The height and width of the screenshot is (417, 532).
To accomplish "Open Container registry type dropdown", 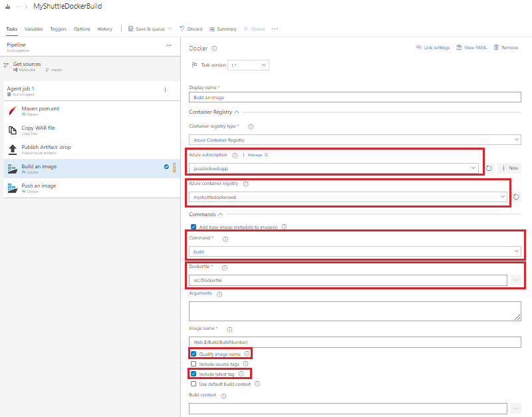I will 355,140.
